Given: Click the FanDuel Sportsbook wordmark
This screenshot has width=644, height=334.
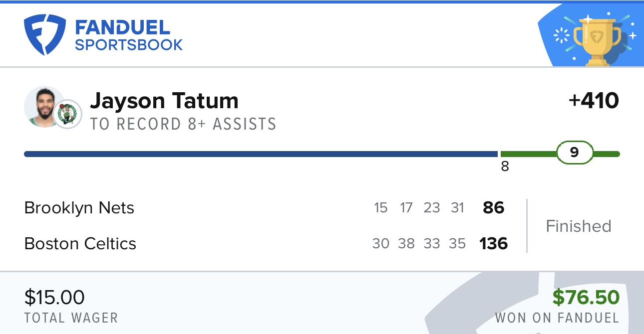Looking at the screenshot, I should 128,35.
